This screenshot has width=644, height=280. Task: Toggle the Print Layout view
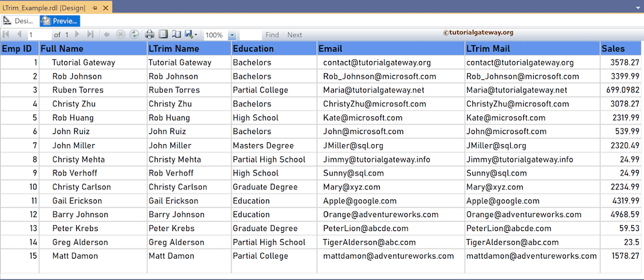163,35
